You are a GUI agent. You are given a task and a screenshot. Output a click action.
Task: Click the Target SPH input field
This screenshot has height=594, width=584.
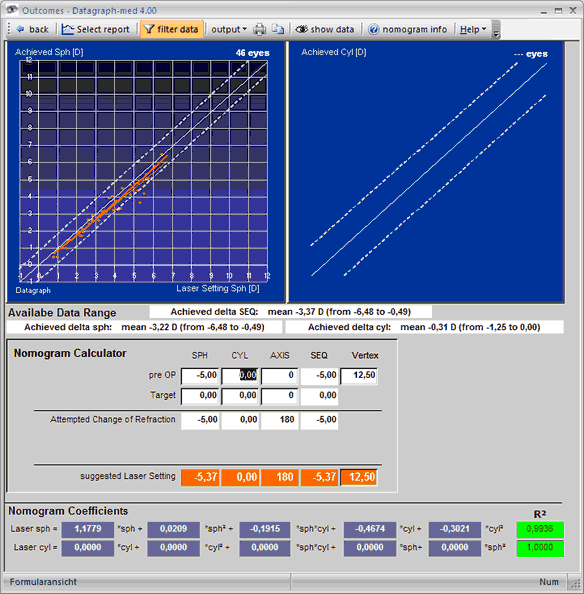coord(200,396)
